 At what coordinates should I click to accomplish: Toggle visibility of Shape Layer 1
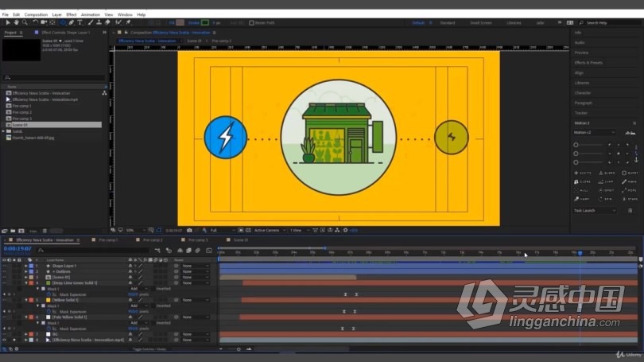(5, 266)
